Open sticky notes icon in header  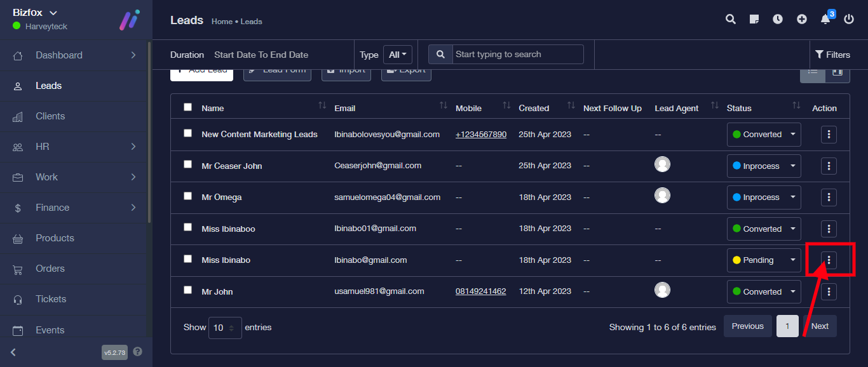[754, 19]
